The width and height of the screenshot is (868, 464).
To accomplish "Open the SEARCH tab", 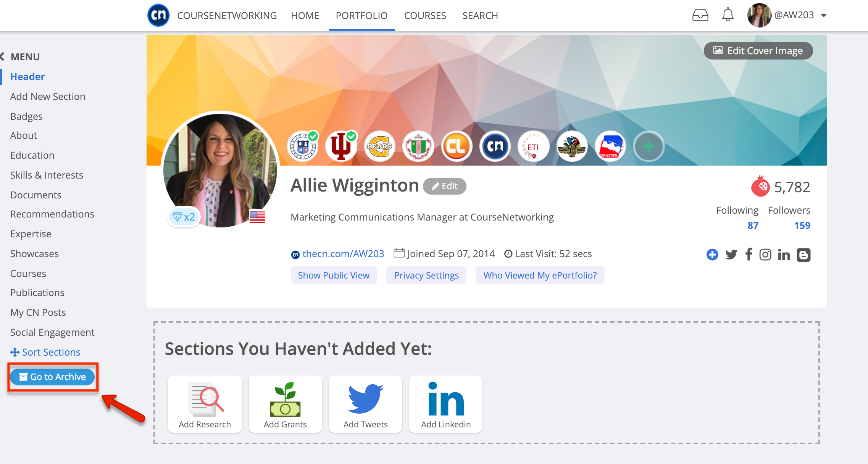I will click(x=480, y=16).
